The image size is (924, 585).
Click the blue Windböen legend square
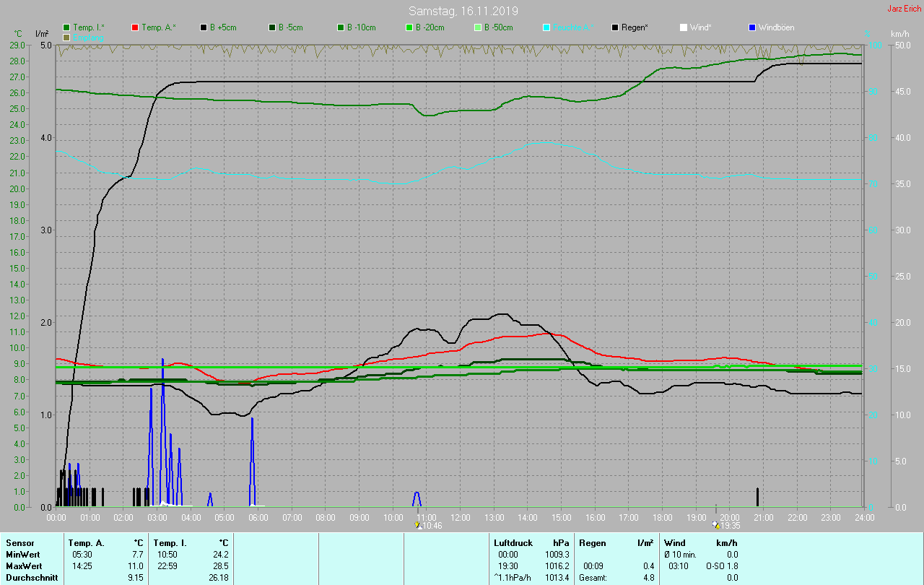752,27
